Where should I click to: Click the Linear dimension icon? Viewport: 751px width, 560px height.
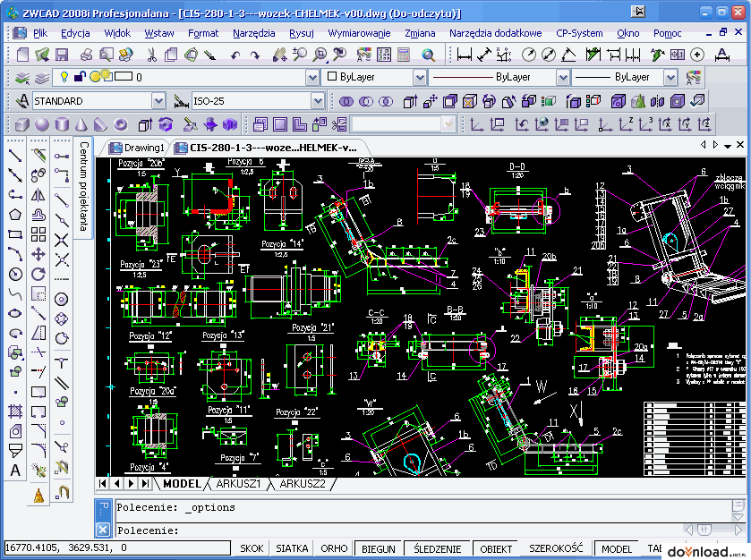(x=464, y=55)
